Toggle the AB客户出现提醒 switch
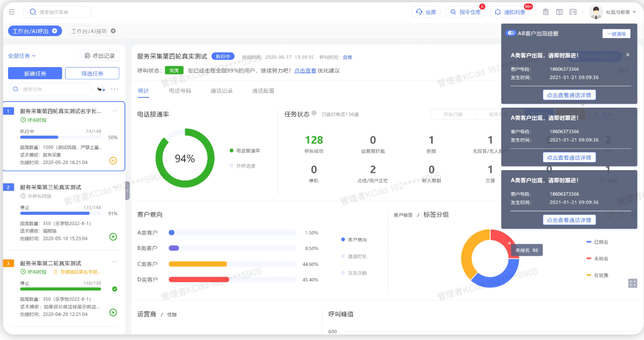 click(x=511, y=33)
